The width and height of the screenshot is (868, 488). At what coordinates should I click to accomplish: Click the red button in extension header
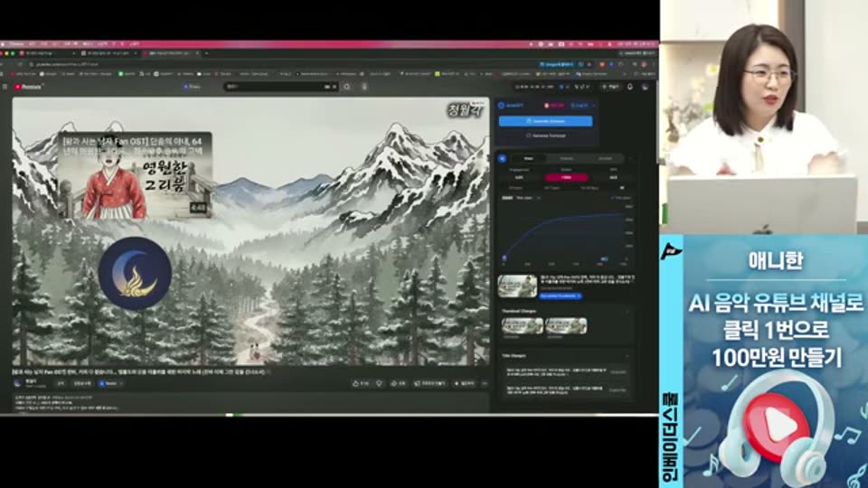pos(554,105)
